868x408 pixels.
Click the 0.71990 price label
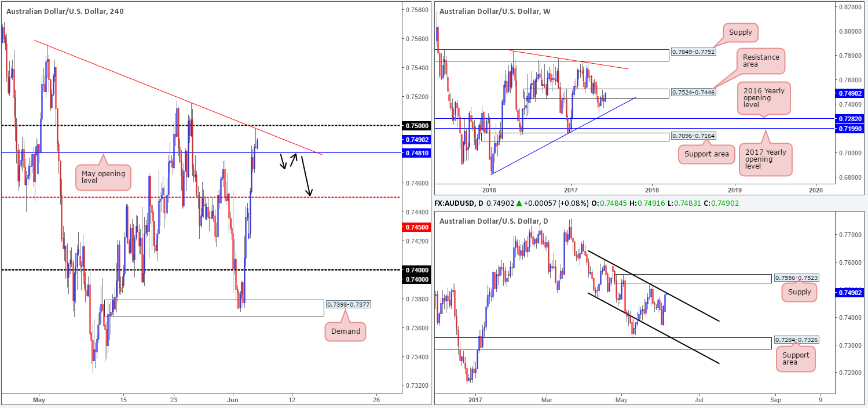pos(851,129)
